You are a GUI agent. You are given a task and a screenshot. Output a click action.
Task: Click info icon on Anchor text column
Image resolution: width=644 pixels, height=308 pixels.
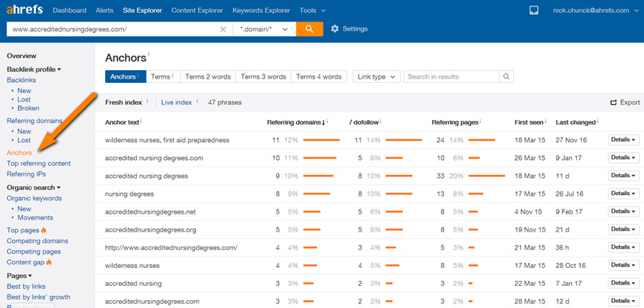[141, 121]
